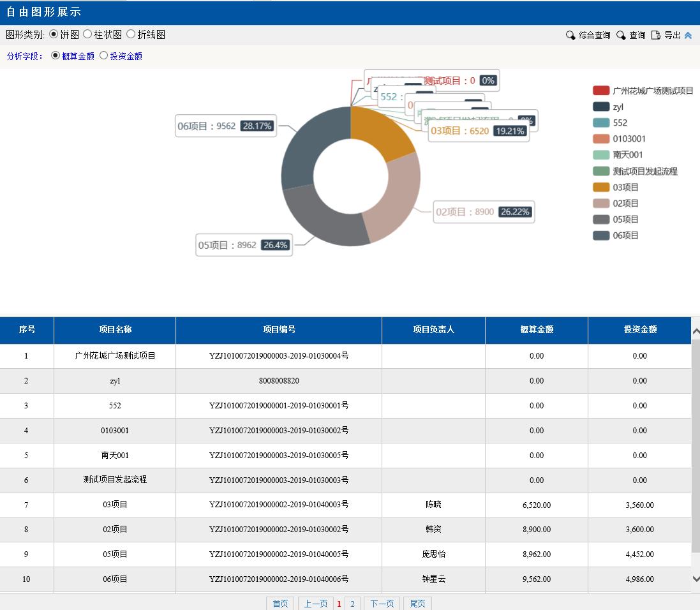Image resolution: width=700 pixels, height=610 pixels.
Task: Click the magnifier icon beside 综合查询
Action: pos(570,36)
